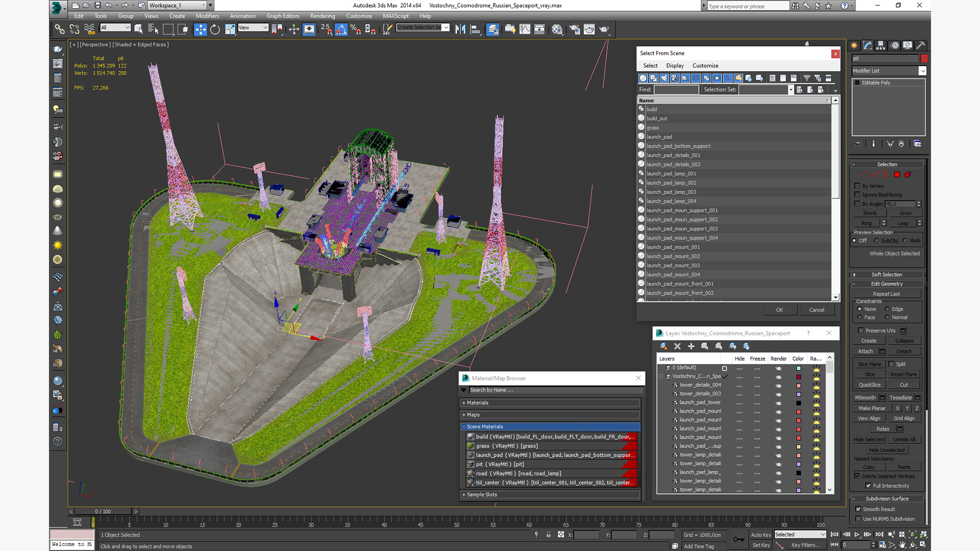Click Delete layer X icon in Layer dialog

pos(677,346)
